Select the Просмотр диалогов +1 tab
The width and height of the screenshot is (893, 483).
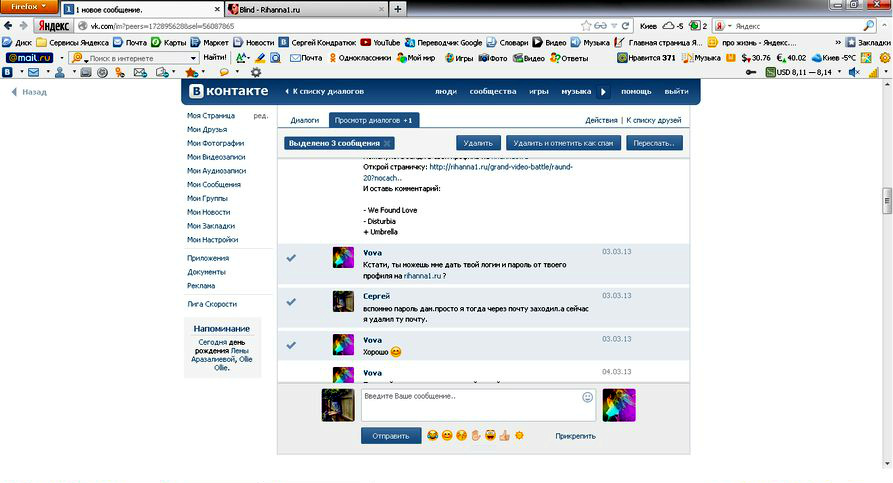[x=374, y=120]
